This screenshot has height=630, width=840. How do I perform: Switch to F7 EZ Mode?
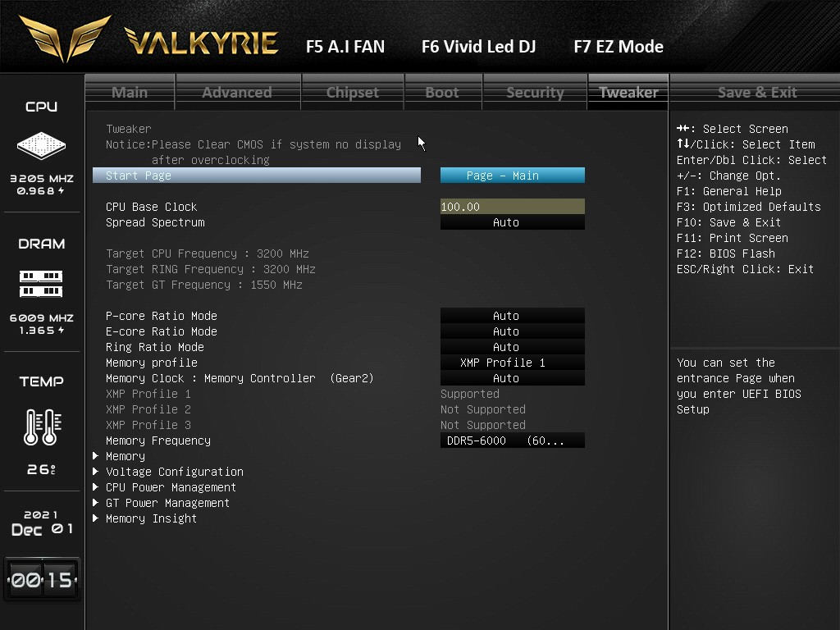click(619, 47)
